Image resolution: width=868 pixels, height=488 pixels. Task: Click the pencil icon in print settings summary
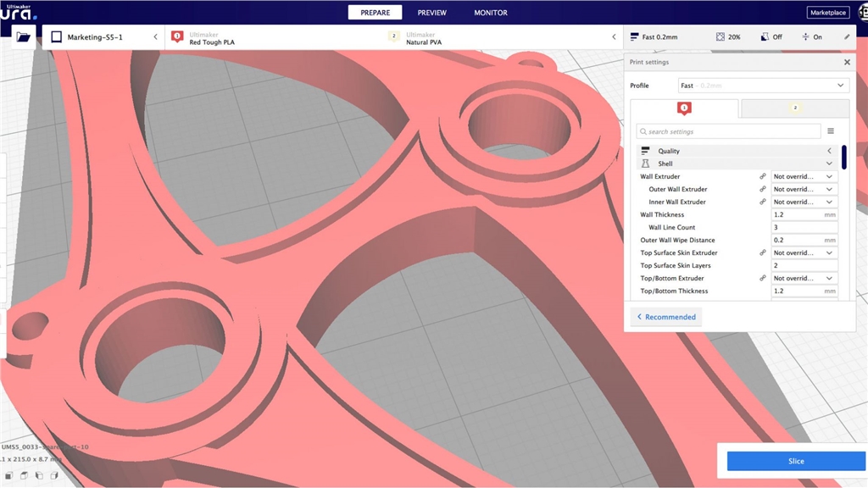pyautogui.click(x=846, y=37)
